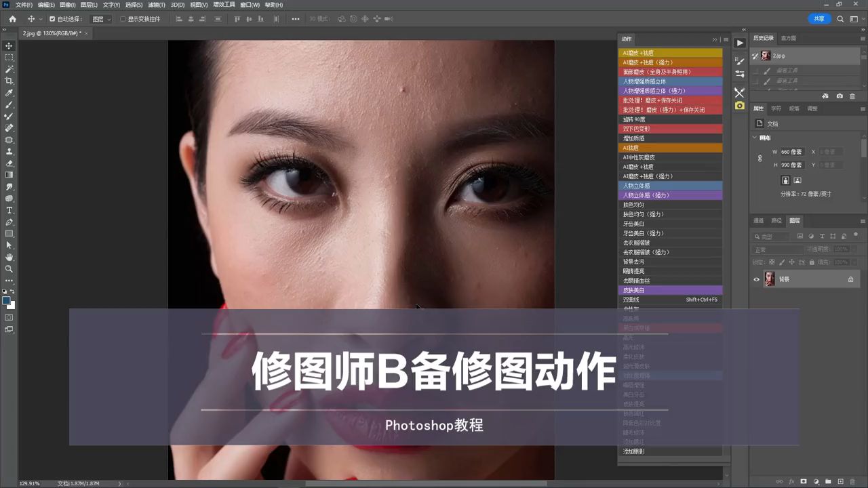The image size is (868, 488).
Task: Click the blue 共享 button
Action: 819,18
